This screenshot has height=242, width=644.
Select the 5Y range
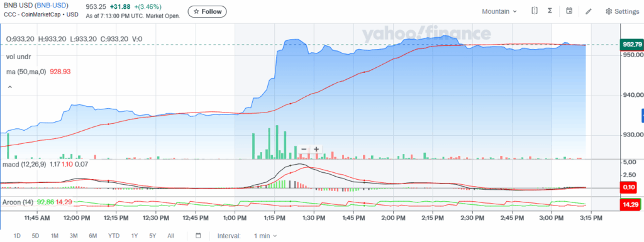(x=153, y=236)
